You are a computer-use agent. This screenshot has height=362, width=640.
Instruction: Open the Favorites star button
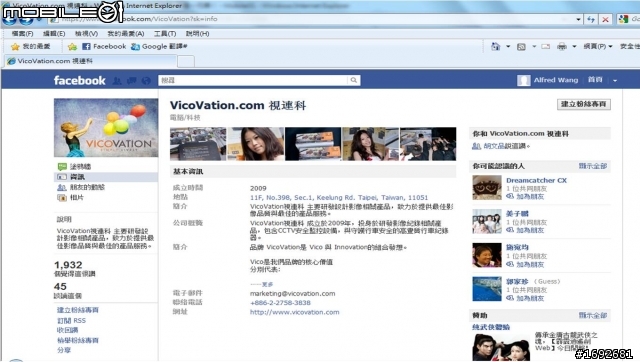point(31,47)
